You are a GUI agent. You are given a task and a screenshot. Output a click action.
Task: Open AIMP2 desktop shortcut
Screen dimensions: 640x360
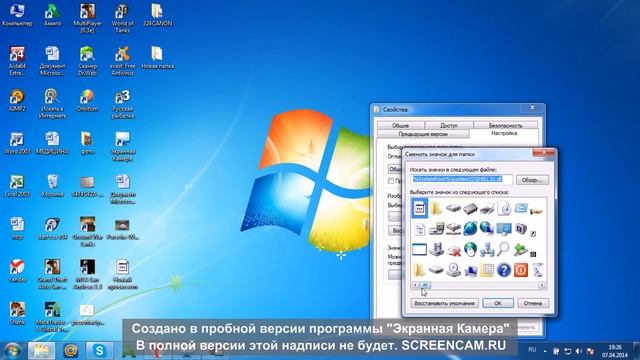pos(17,100)
